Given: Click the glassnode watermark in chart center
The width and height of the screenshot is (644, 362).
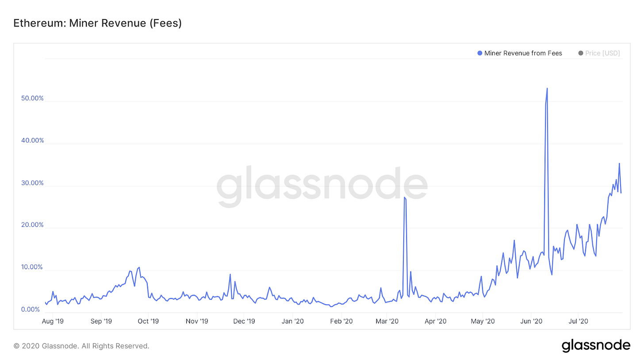Looking at the screenshot, I should pos(322,186).
